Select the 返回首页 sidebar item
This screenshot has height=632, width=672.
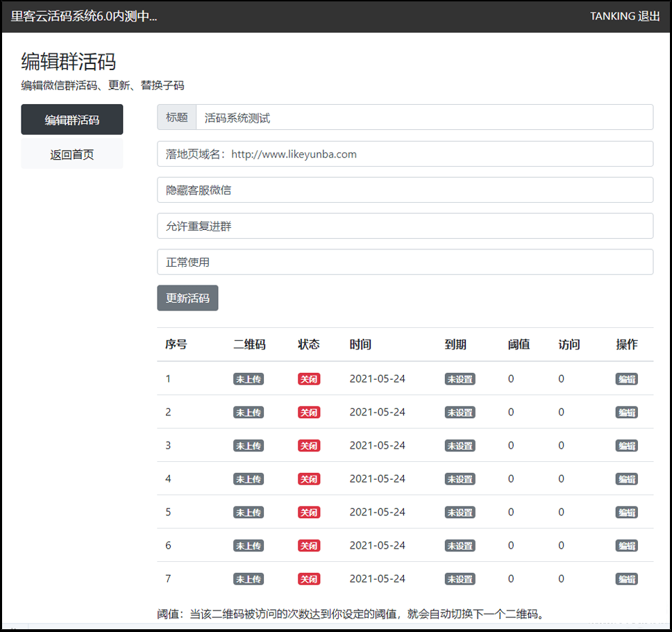[72, 153]
